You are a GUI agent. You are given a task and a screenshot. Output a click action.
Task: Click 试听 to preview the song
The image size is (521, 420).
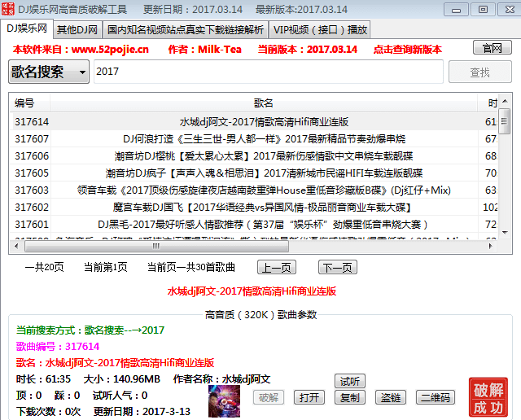coord(350,381)
